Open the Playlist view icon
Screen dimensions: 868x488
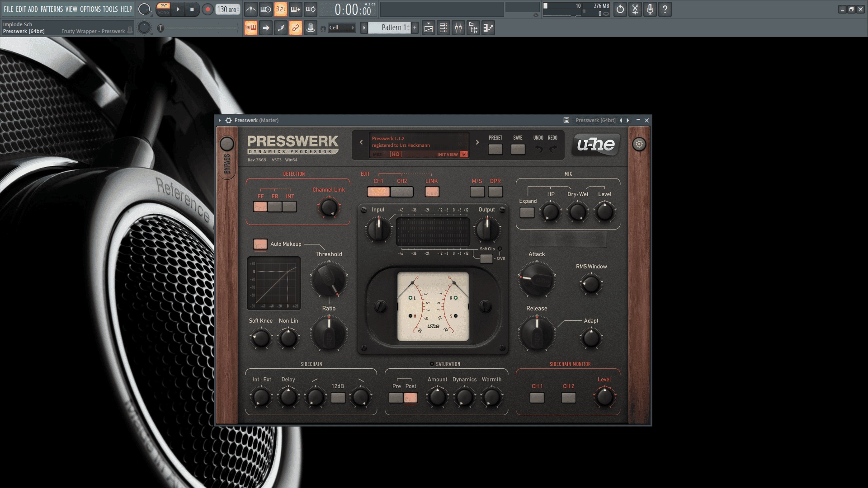pos(429,28)
